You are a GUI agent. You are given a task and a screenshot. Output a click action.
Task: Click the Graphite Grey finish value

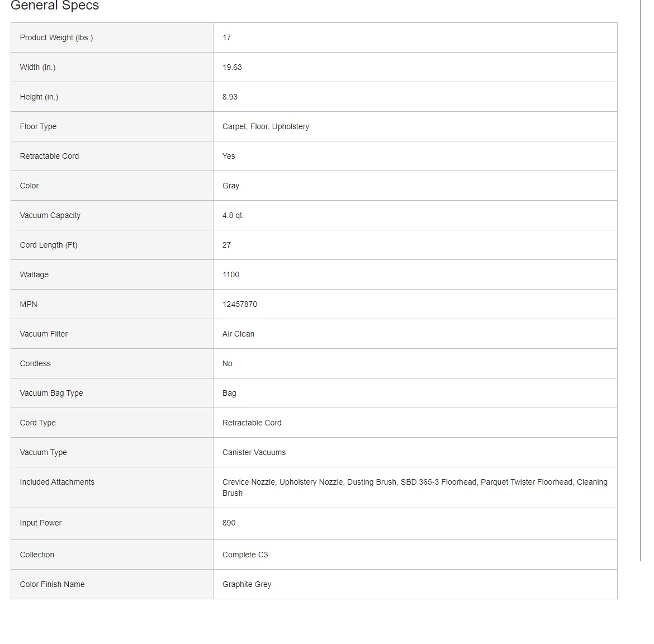(x=247, y=584)
